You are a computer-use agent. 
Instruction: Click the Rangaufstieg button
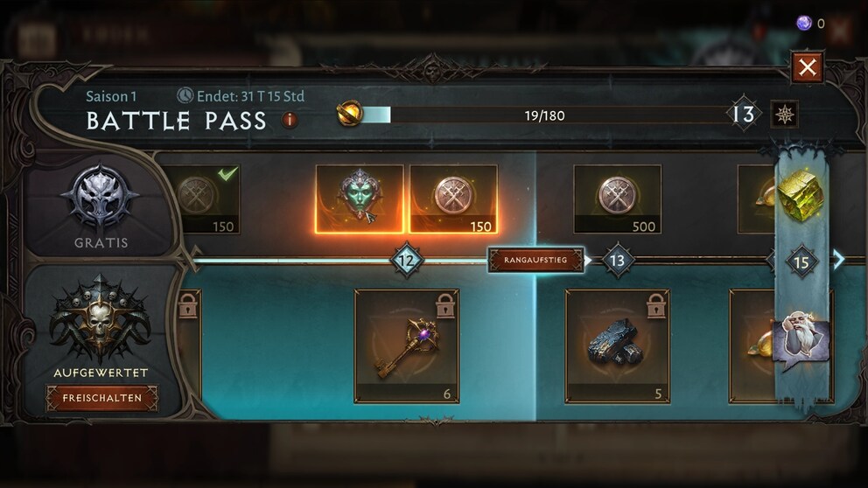click(x=535, y=260)
